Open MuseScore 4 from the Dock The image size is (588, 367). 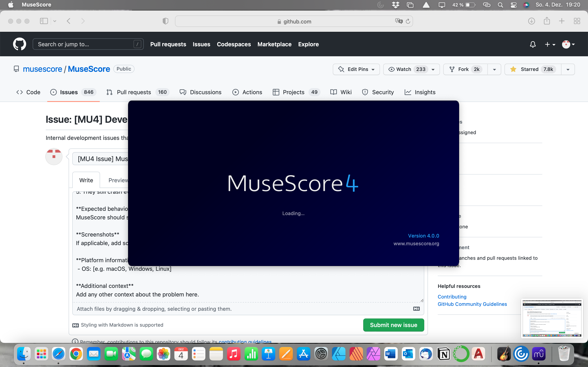pyautogui.click(x=539, y=354)
